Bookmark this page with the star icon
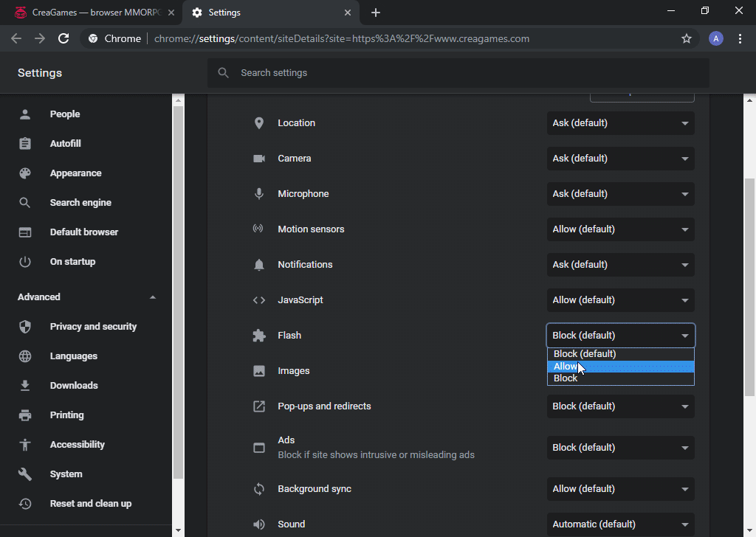756x537 pixels. point(687,38)
